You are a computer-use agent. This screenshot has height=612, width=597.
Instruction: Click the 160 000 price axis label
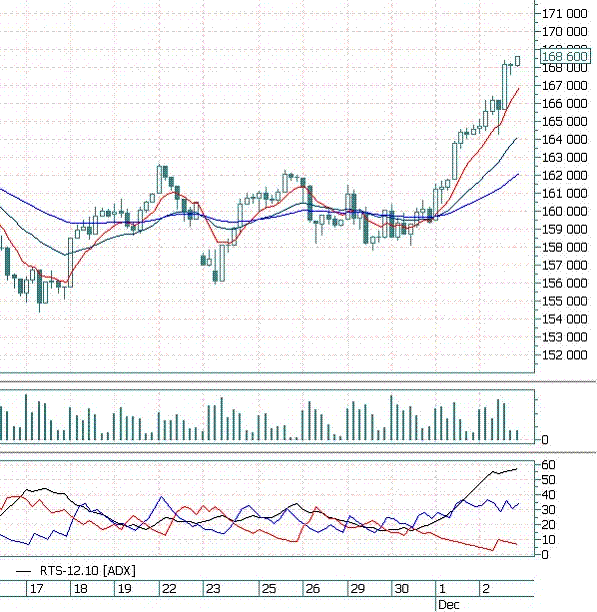[x=565, y=211]
